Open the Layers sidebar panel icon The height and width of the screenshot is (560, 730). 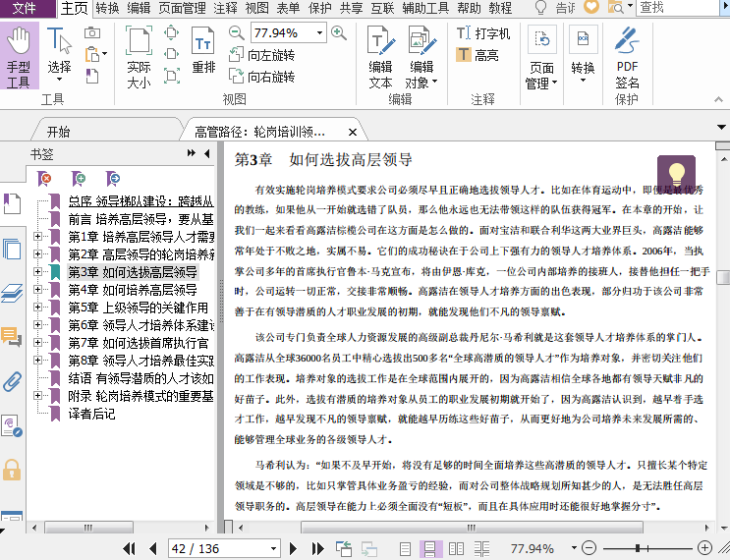pos(12,294)
